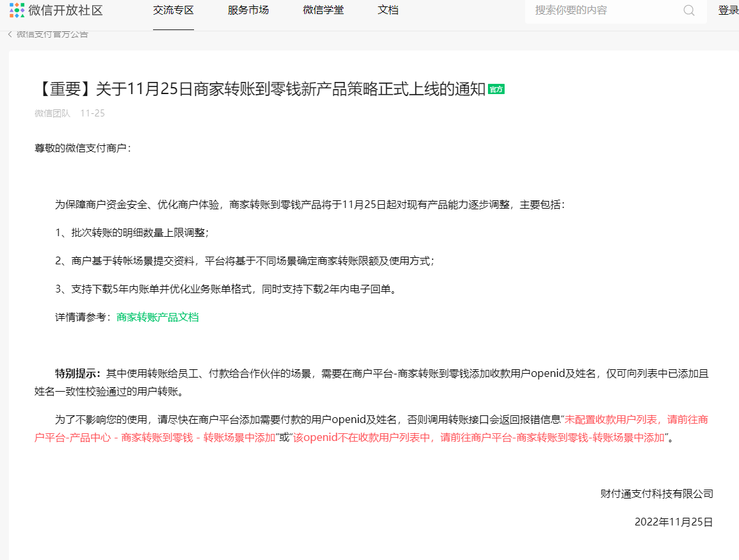The height and width of the screenshot is (560, 739).
Task: Click the magnifier search icon
Action: 689,10
